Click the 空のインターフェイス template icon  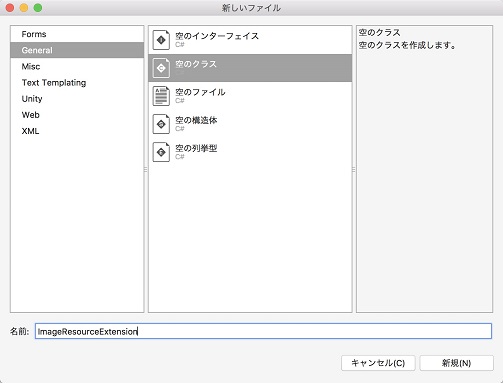pos(161,40)
